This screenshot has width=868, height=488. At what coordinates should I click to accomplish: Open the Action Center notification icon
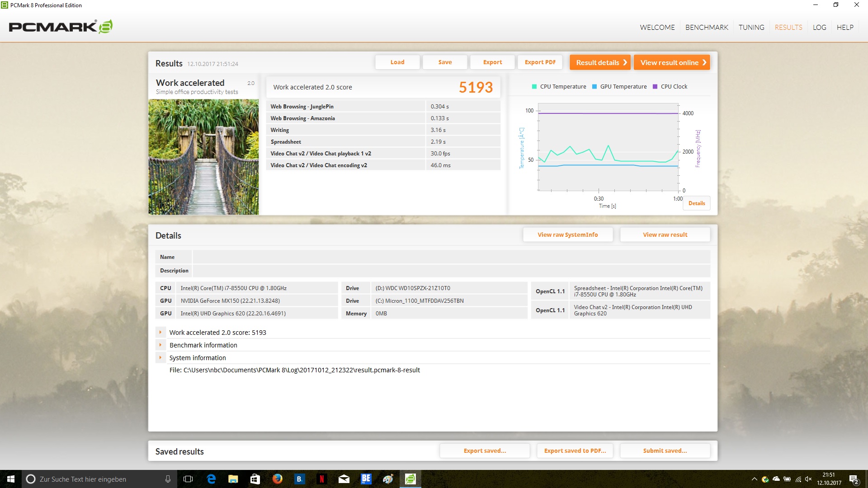coord(854,479)
